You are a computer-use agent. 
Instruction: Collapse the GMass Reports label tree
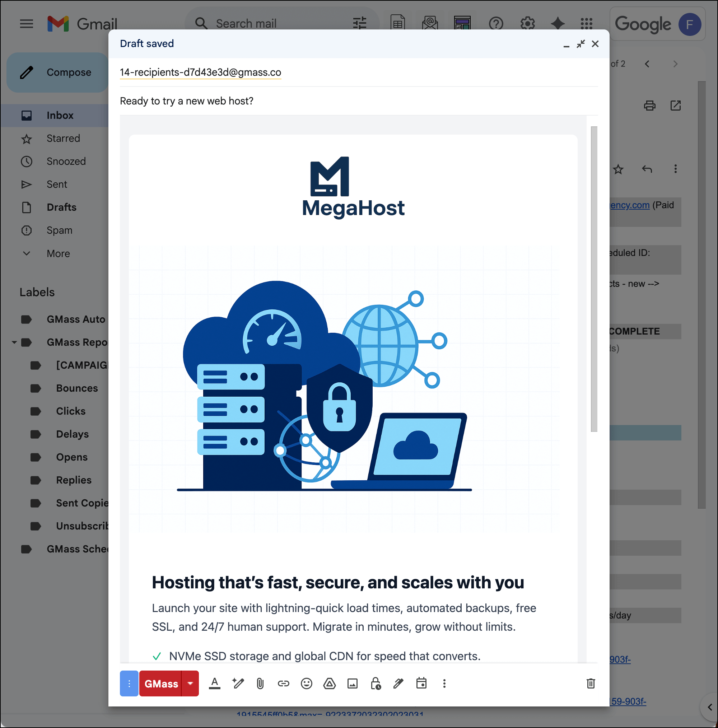(14, 342)
